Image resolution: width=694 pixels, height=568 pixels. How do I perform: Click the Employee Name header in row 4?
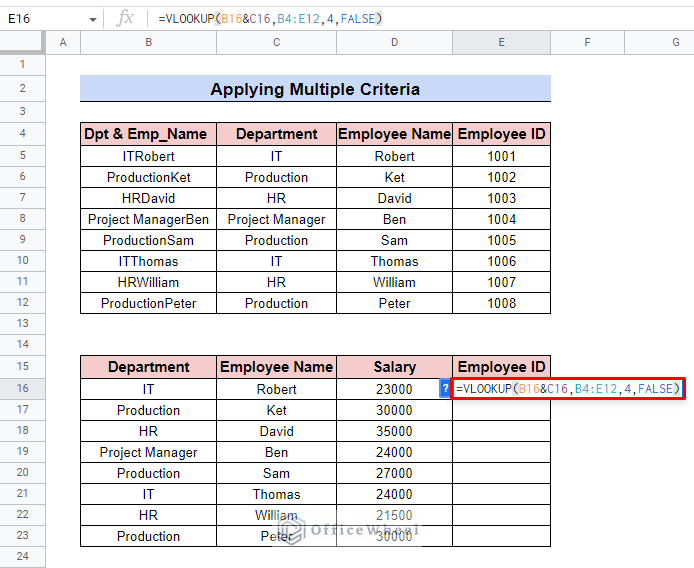(394, 134)
